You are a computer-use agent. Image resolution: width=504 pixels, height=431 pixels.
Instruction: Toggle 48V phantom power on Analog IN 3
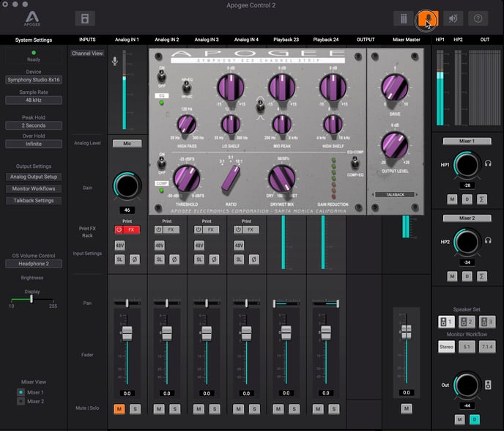click(x=199, y=246)
